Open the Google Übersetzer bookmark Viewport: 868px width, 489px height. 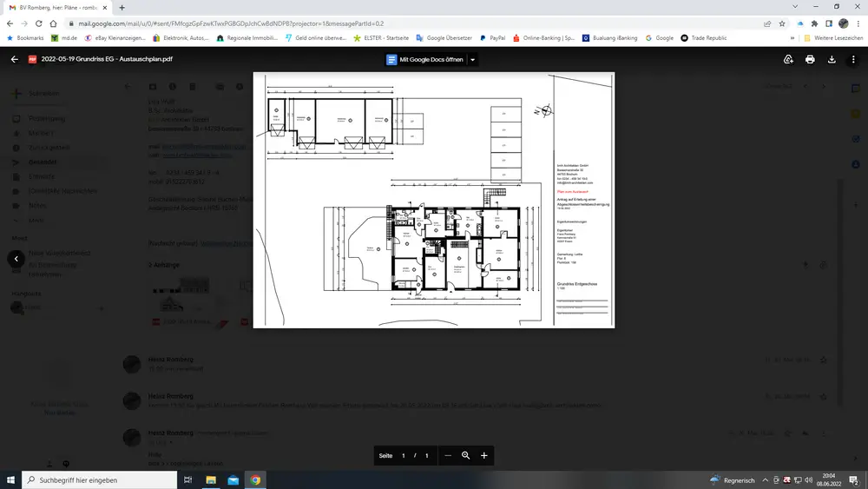click(444, 38)
